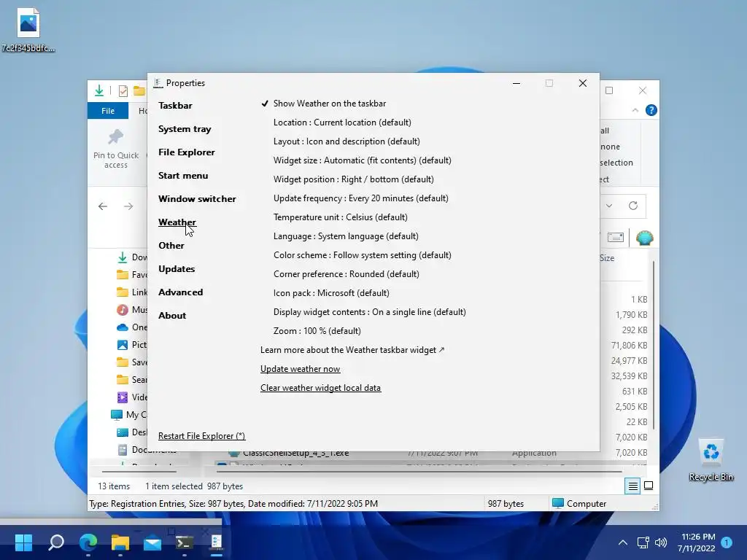This screenshot has height=560, width=747.
Task: Open taskbar Search
Action: tap(56, 542)
